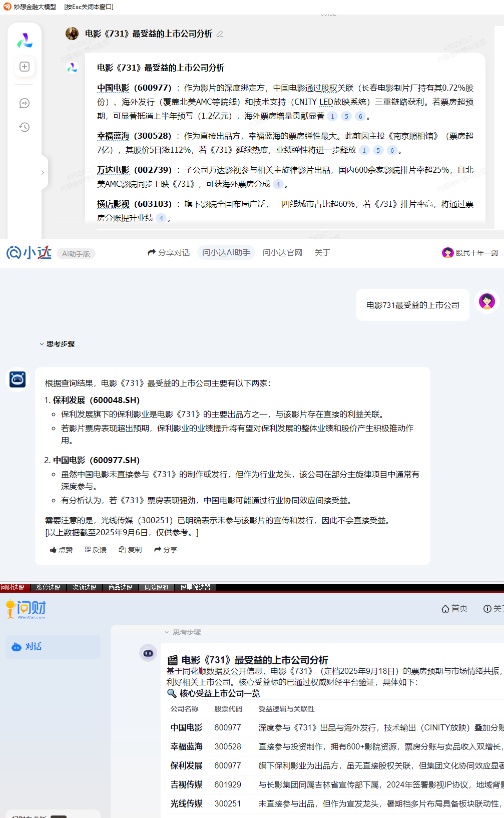Collapse 思考步骤 in the 小达 chat

click(57, 344)
